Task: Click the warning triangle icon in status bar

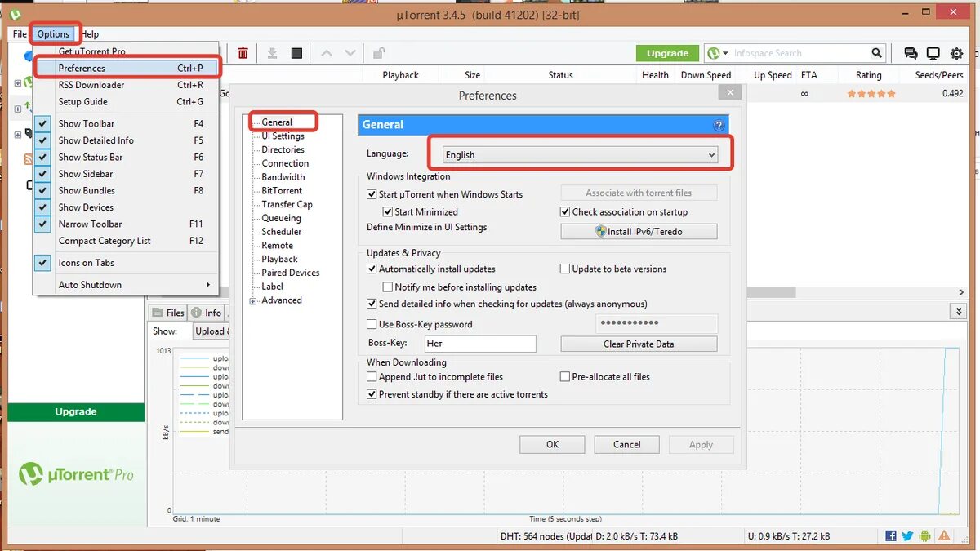Action: point(944,536)
